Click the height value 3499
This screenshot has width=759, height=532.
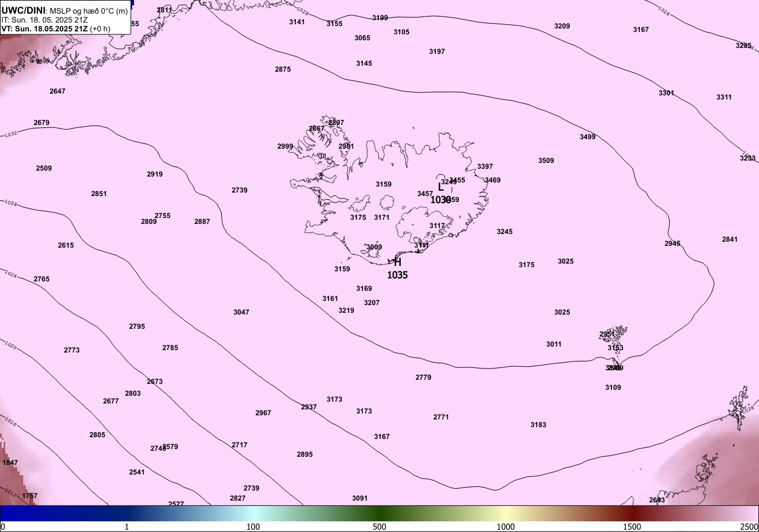[588, 137]
